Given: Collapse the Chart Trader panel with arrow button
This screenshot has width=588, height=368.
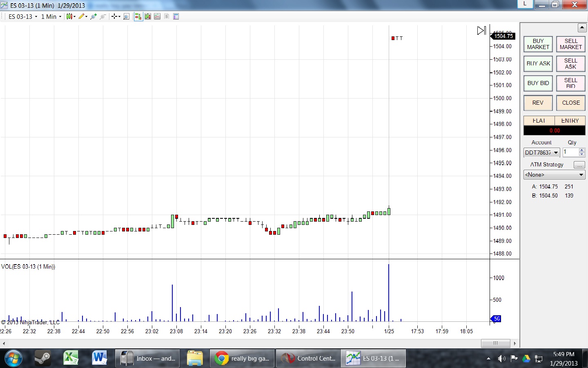Looking at the screenshot, I should [582, 28].
